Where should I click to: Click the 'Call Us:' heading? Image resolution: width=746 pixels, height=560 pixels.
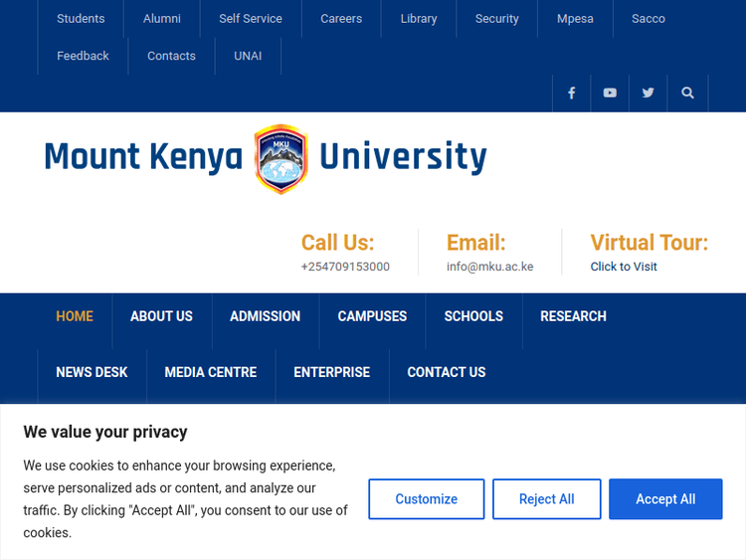(x=338, y=243)
